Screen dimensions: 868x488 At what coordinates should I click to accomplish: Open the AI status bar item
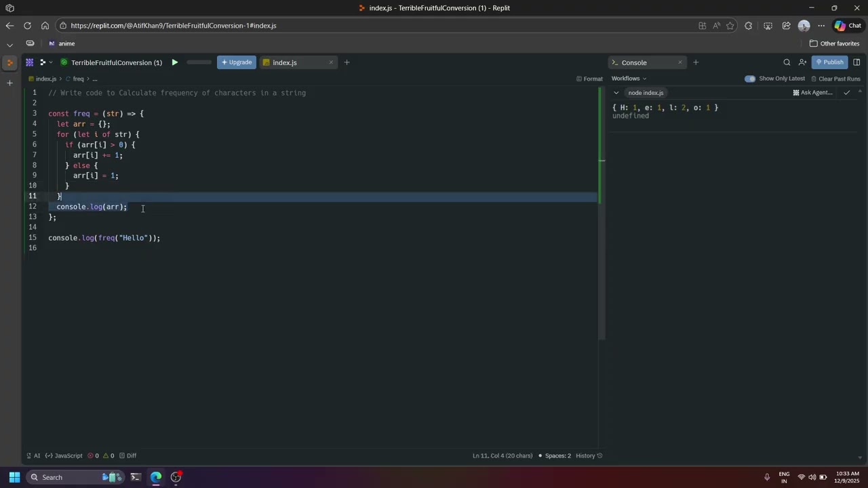click(x=33, y=455)
